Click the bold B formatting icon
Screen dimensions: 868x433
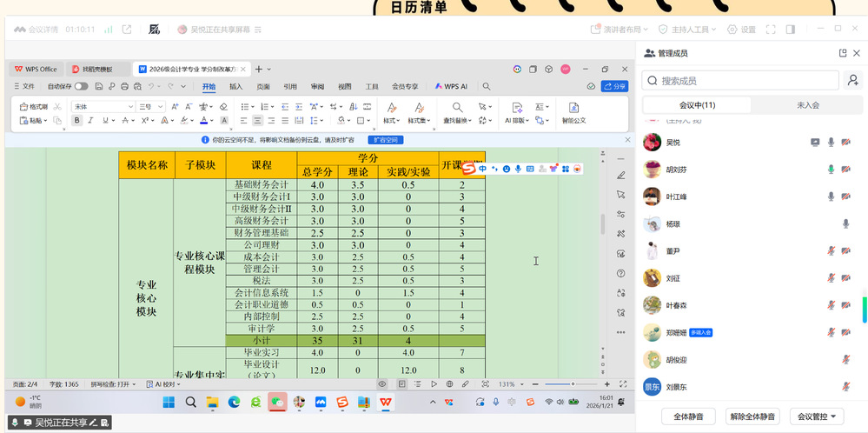[77, 121]
